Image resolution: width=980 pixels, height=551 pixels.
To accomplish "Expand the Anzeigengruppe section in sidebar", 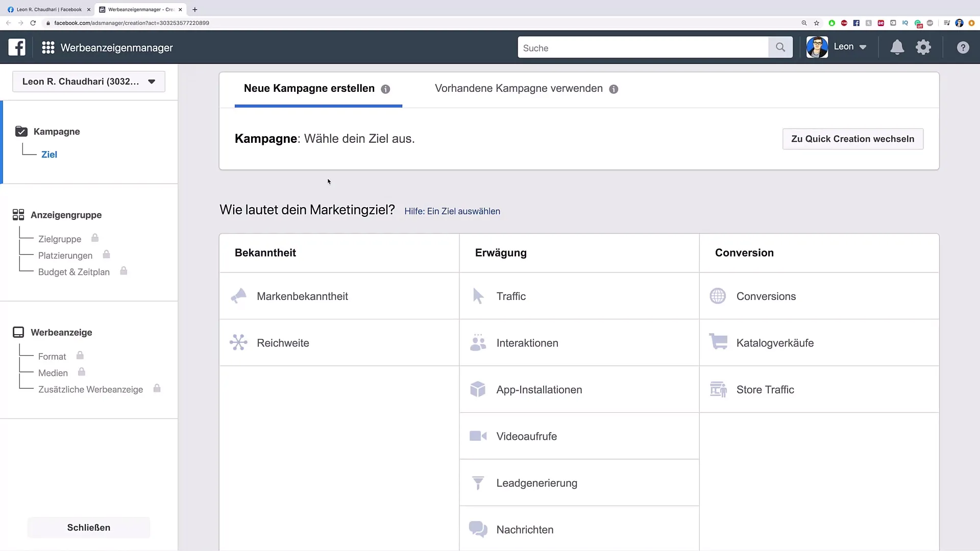I will click(65, 215).
